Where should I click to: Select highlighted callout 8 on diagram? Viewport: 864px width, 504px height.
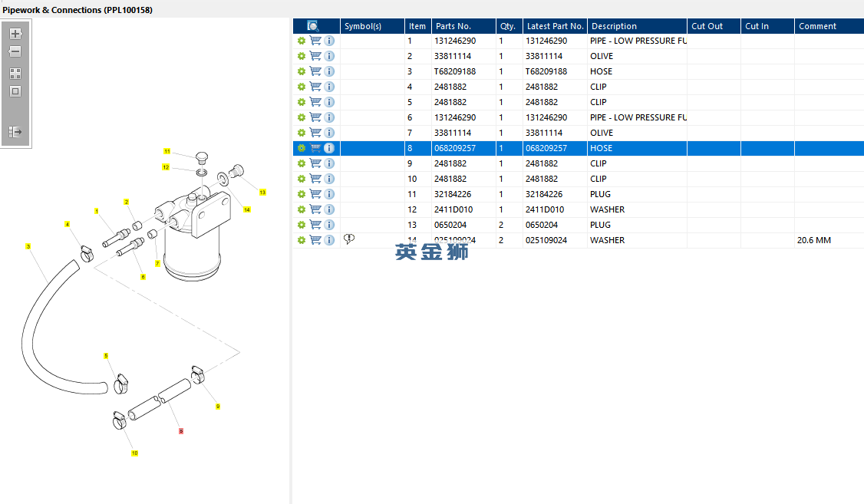(181, 431)
